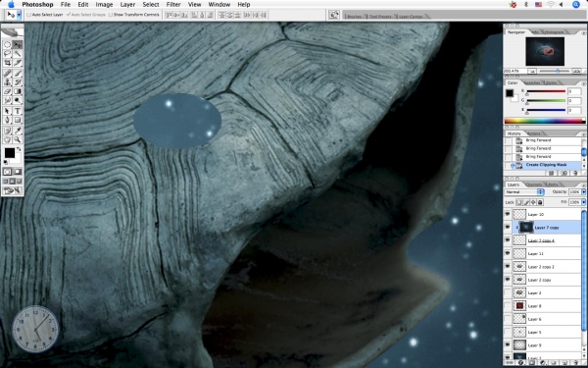588x368 pixels.
Task: Open the Image menu
Action: pos(104,5)
